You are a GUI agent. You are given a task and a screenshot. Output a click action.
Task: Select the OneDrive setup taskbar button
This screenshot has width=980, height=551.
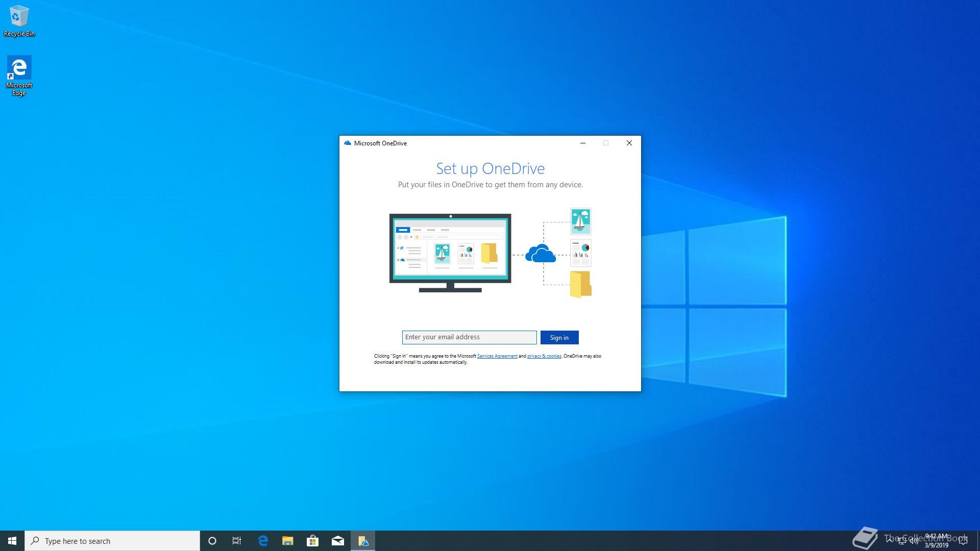pos(363,541)
